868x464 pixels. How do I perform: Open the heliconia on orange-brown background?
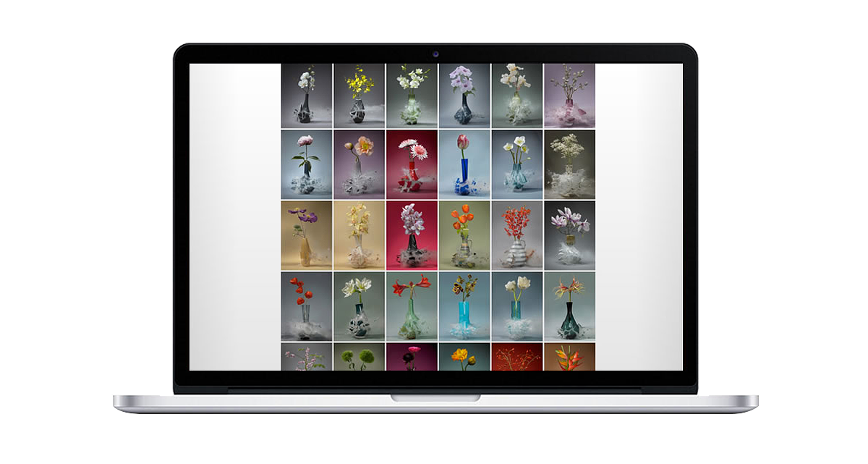569,357
